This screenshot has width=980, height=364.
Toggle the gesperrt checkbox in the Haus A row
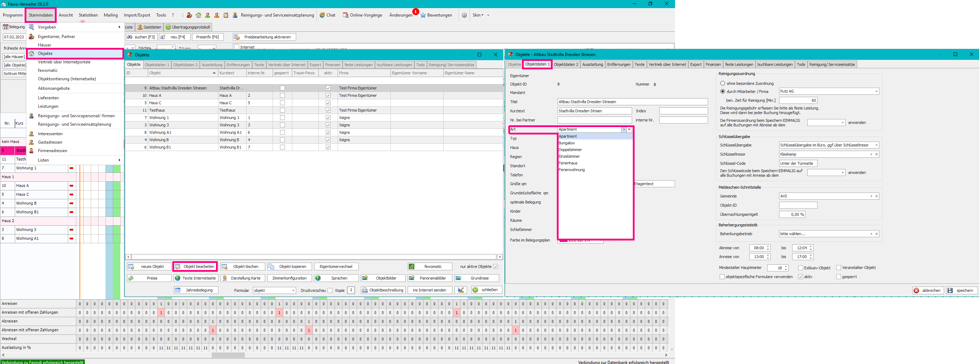pos(282,95)
